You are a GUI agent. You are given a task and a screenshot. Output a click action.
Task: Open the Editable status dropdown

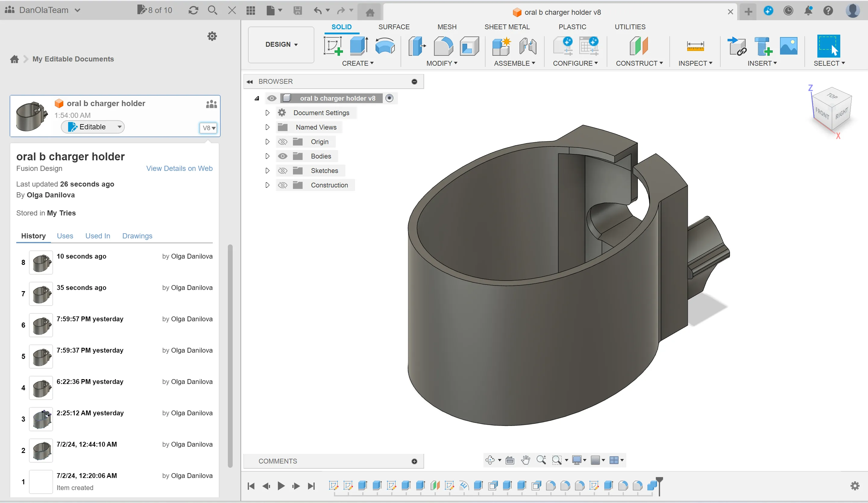click(93, 127)
